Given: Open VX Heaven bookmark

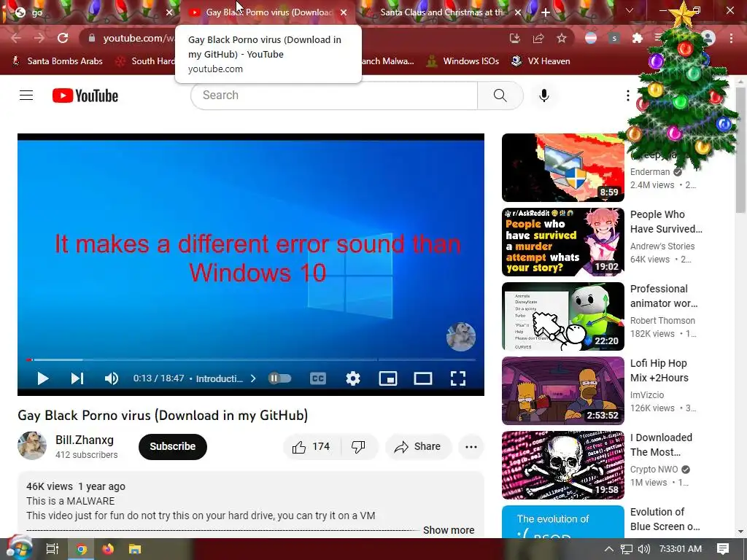Looking at the screenshot, I should click(x=541, y=61).
